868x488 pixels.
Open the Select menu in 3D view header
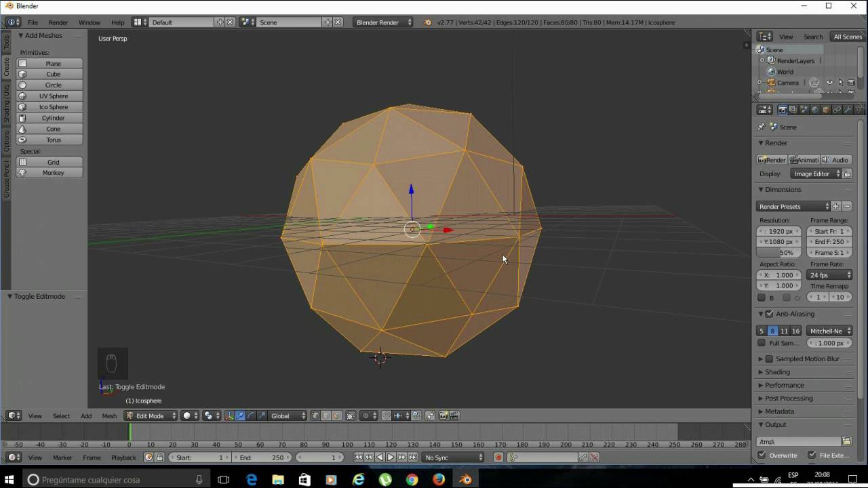(x=61, y=415)
